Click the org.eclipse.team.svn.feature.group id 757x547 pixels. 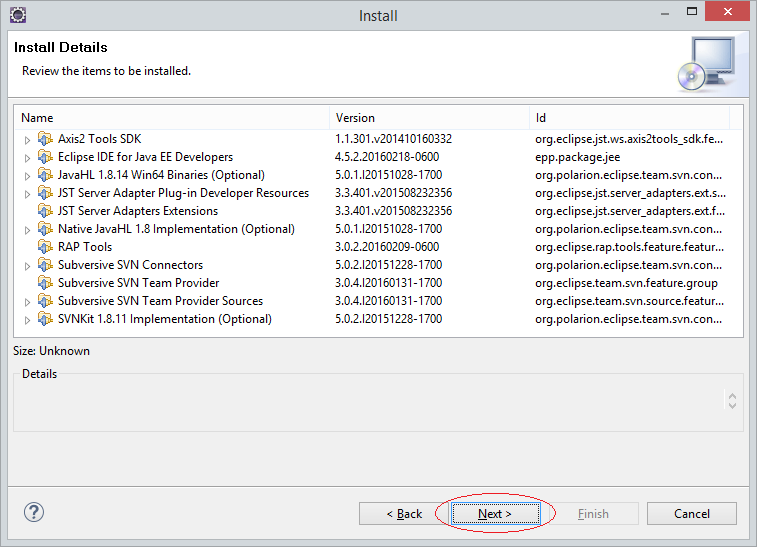click(626, 283)
